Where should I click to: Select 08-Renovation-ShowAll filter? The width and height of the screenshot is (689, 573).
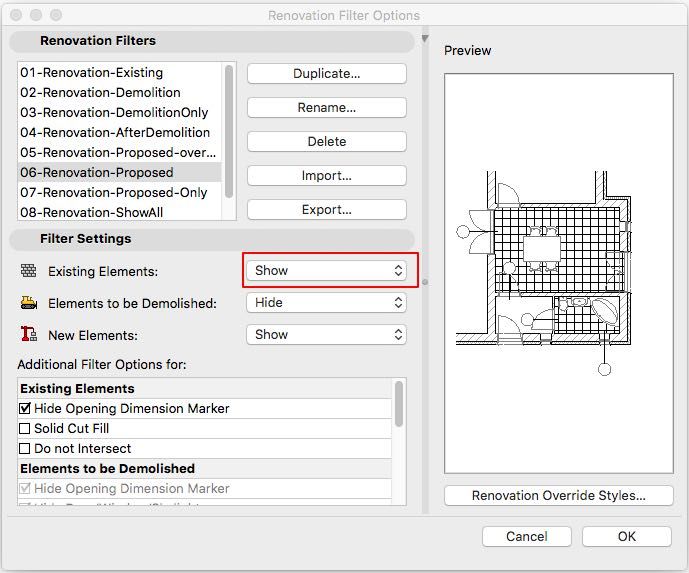tap(120, 212)
